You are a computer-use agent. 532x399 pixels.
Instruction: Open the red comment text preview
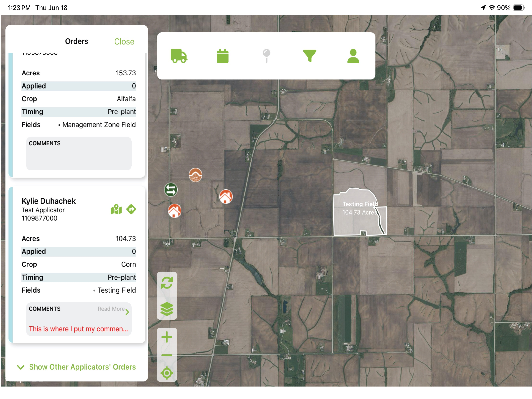coord(78,329)
